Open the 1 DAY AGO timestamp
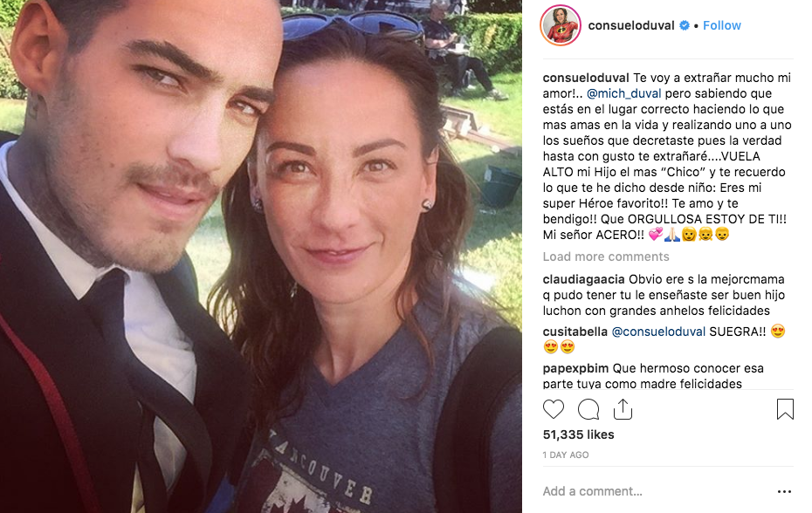The height and width of the screenshot is (513, 812). [x=566, y=455]
